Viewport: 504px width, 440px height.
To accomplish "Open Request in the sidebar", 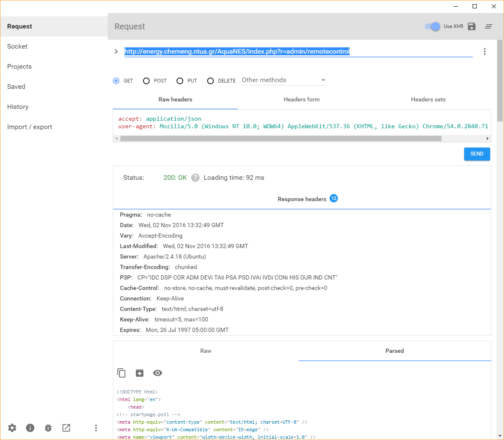I will click(54, 26).
